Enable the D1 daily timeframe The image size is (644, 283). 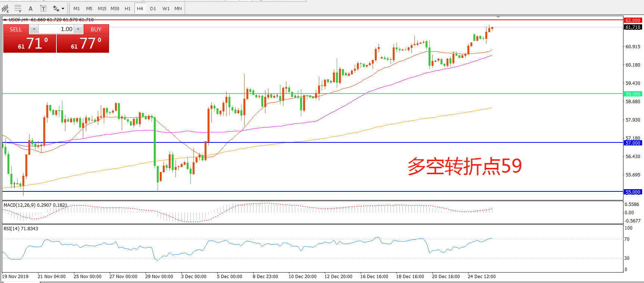(x=153, y=8)
